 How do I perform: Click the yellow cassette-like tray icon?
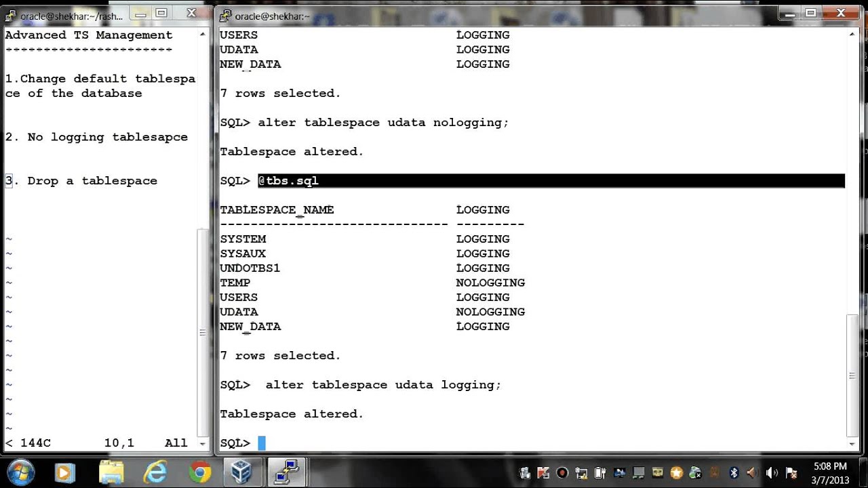(x=658, y=473)
